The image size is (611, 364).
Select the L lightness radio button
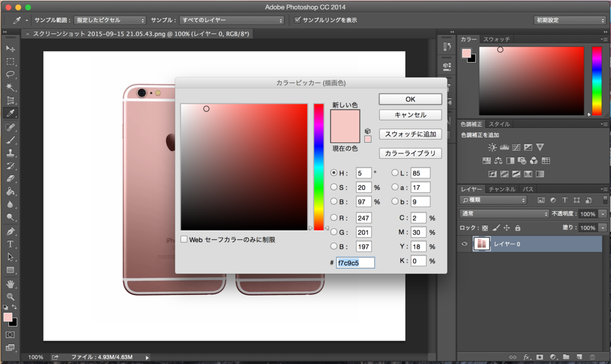(395, 172)
